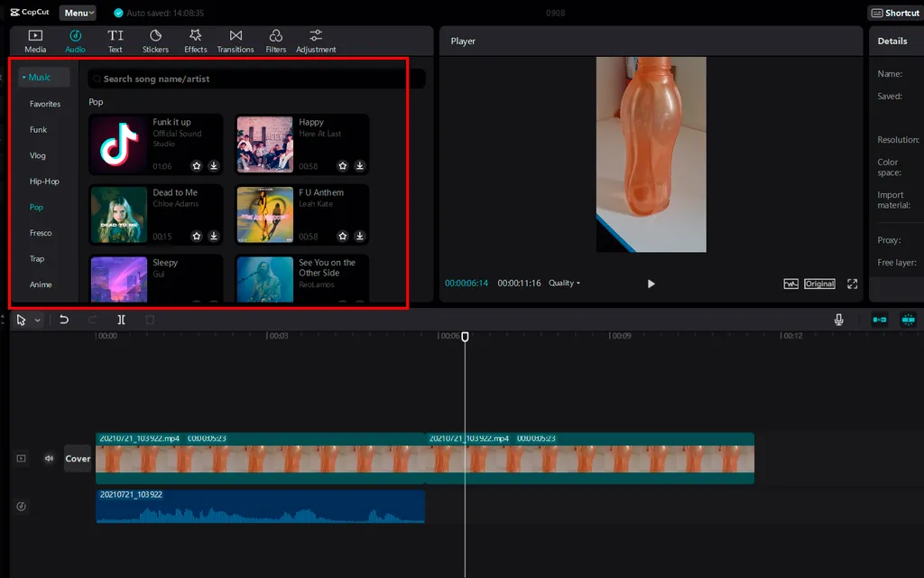Mute the main video track
The width and height of the screenshot is (924, 578).
[x=49, y=458]
